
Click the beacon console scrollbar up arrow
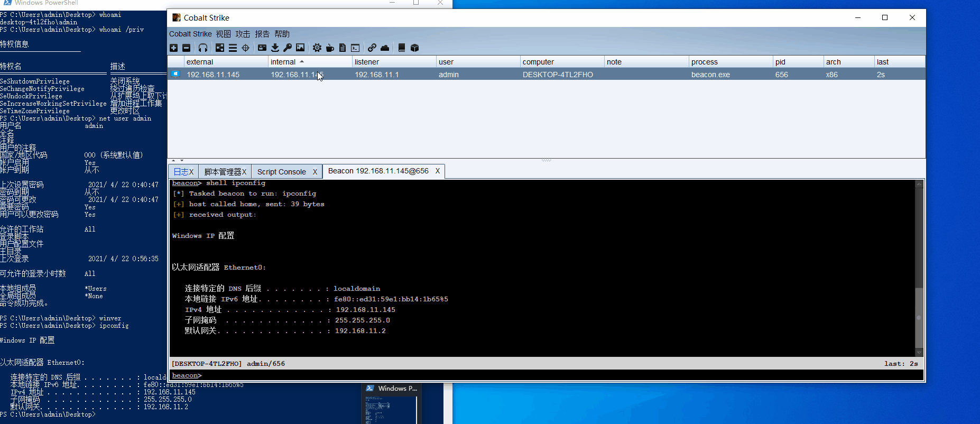[919, 184]
